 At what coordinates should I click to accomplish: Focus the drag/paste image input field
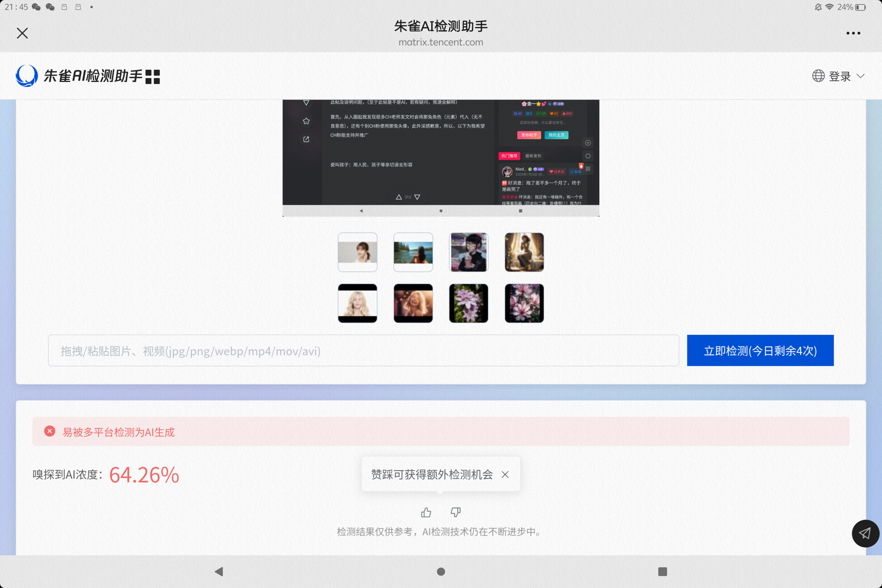363,351
